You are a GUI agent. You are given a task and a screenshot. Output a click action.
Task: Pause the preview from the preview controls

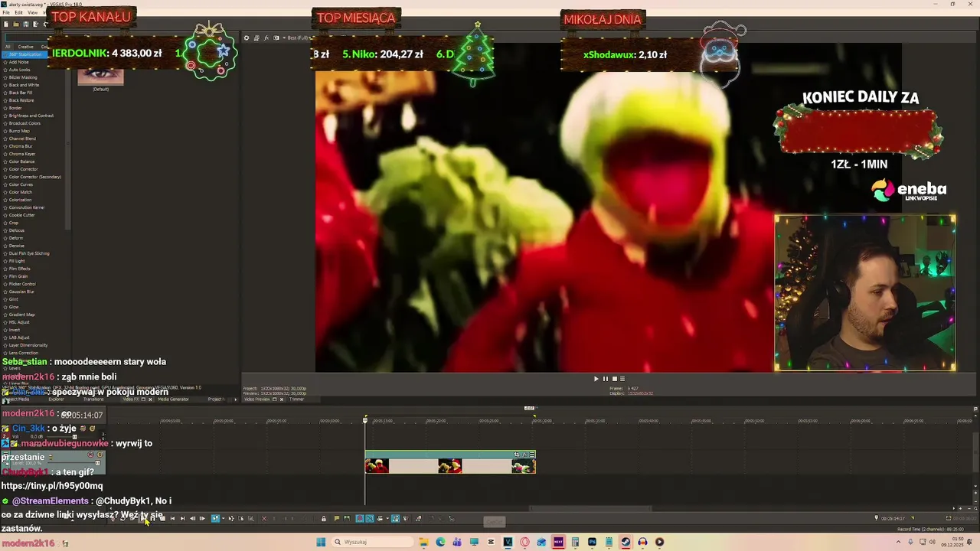(x=605, y=379)
